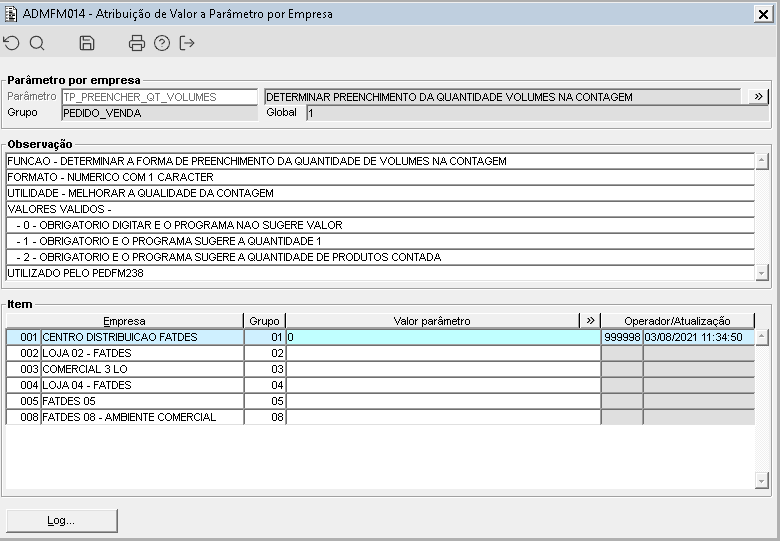Click observation line FORMATO - NUMERICO COM 1 CARACTER
This screenshot has height=541, width=780.
(381, 177)
